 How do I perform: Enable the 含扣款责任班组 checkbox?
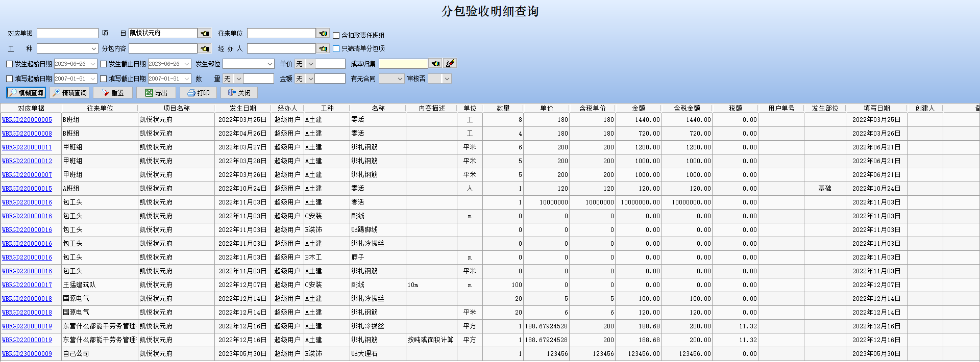click(x=336, y=35)
